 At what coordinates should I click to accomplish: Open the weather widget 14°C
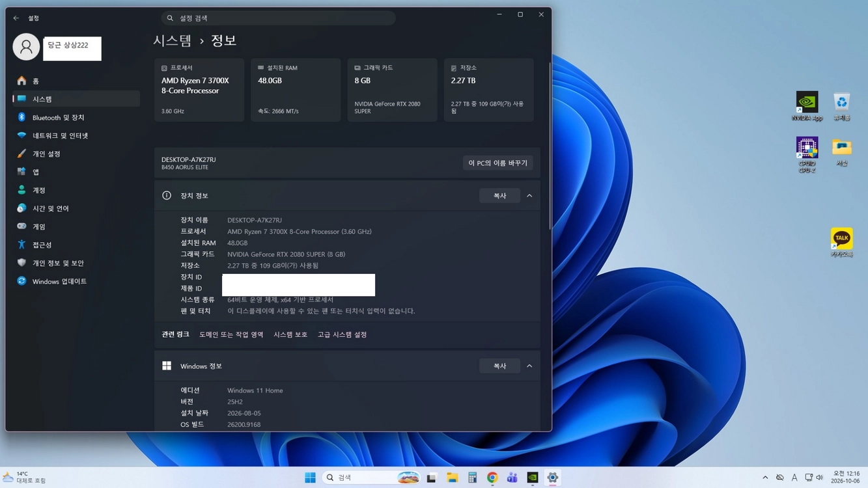[25, 478]
